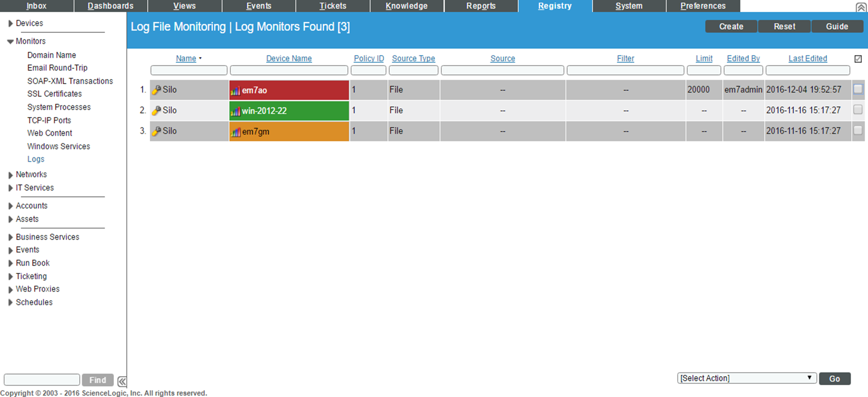Viewport: 868px width, 397px height.
Task: Click the Create button
Action: pos(730,26)
